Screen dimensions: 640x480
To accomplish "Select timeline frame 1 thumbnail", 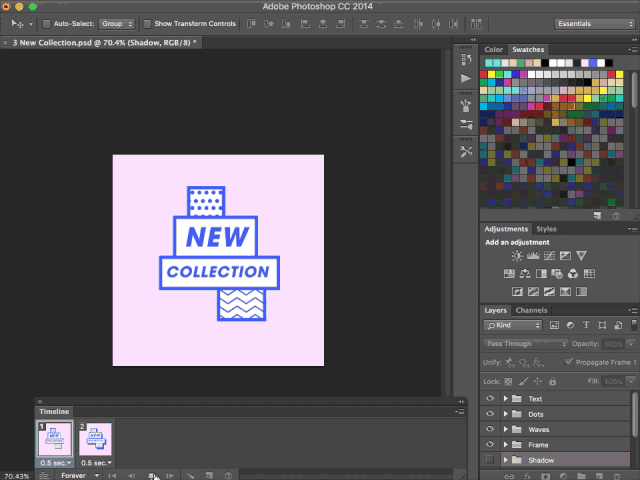I will (55, 439).
